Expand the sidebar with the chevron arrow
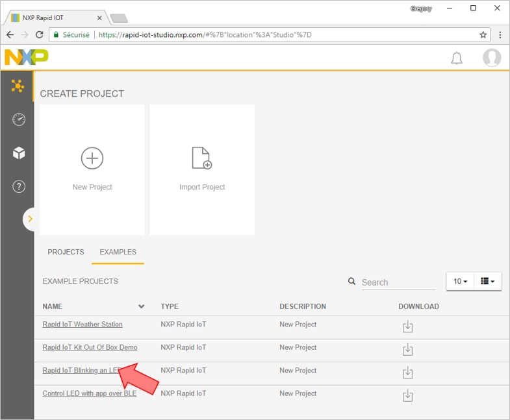510x420 pixels. tap(29, 219)
